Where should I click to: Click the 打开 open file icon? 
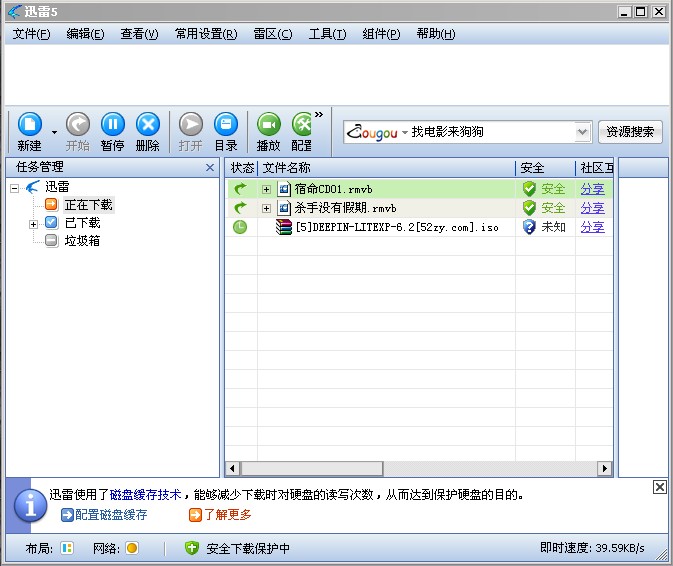[191, 124]
